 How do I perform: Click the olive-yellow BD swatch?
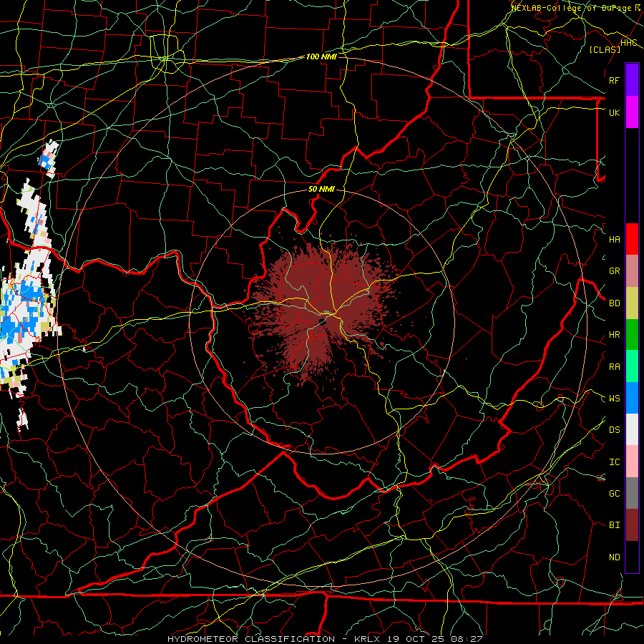pos(632,303)
